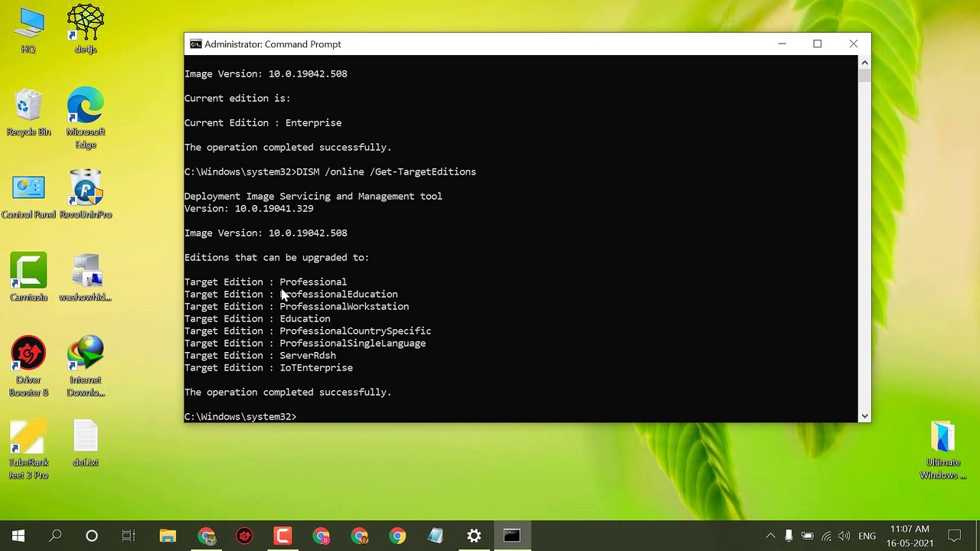Click the ENG language indicator
The width and height of the screenshot is (980, 551).
click(x=867, y=536)
